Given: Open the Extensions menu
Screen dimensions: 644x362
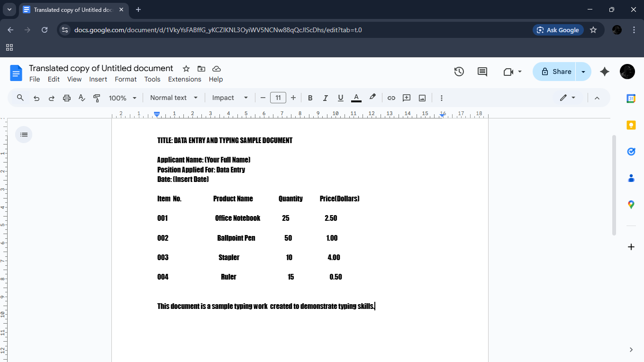Looking at the screenshot, I should 184,79.
